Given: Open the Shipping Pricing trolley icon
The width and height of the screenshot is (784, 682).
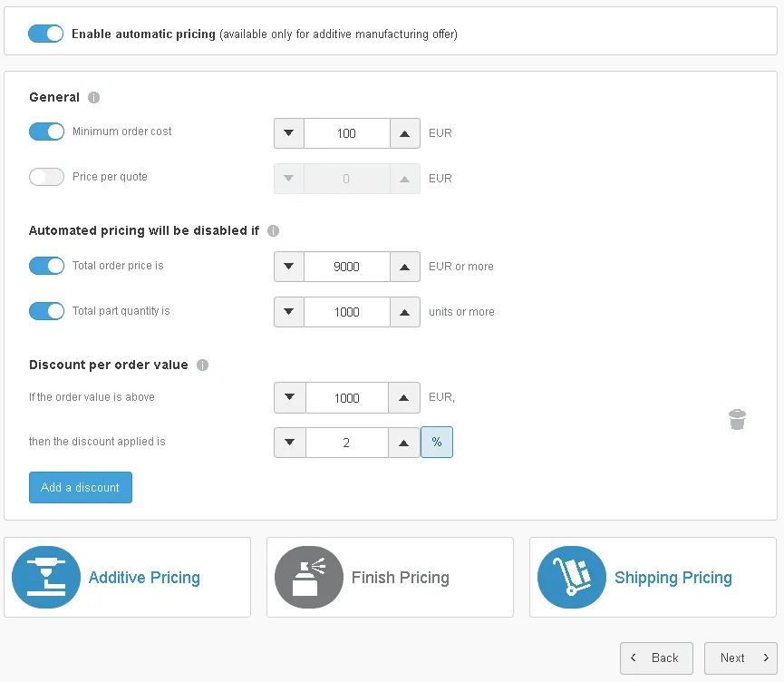Looking at the screenshot, I should pyautogui.click(x=571, y=577).
